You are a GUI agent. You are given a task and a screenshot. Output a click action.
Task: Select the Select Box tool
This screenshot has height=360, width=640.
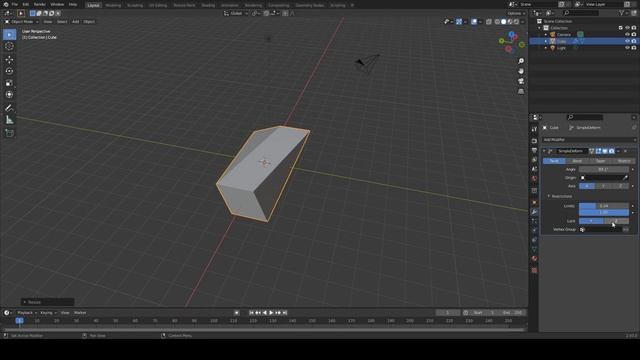pyautogui.click(x=9, y=35)
